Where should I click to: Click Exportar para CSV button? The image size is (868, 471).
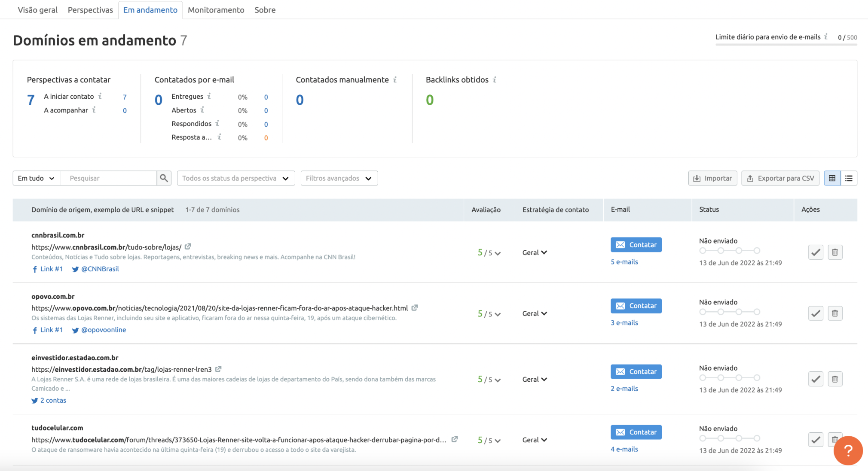click(780, 178)
